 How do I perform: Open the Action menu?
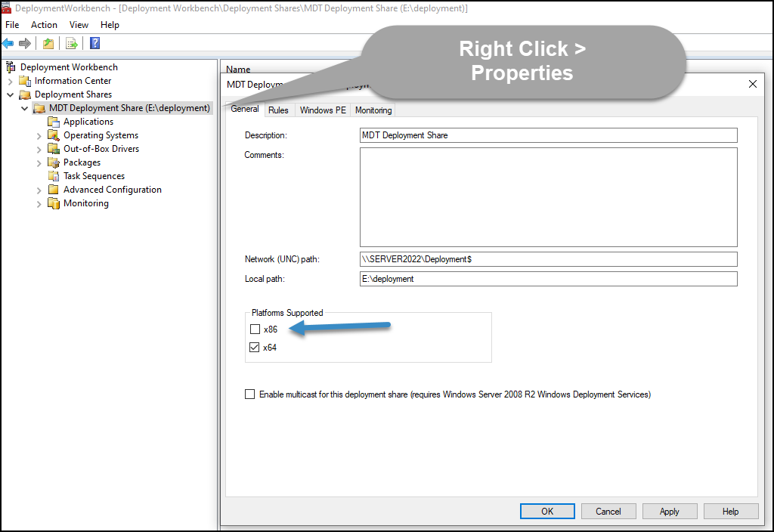click(44, 25)
